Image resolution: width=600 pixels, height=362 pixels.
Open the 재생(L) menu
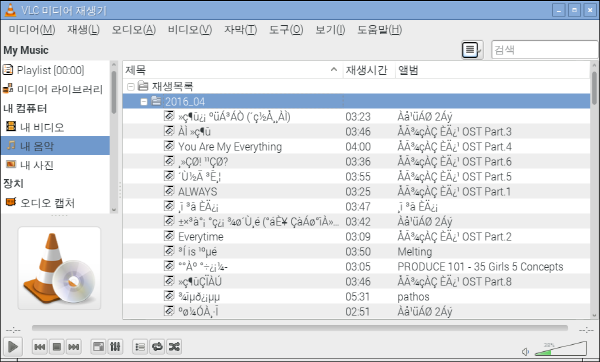(83, 29)
